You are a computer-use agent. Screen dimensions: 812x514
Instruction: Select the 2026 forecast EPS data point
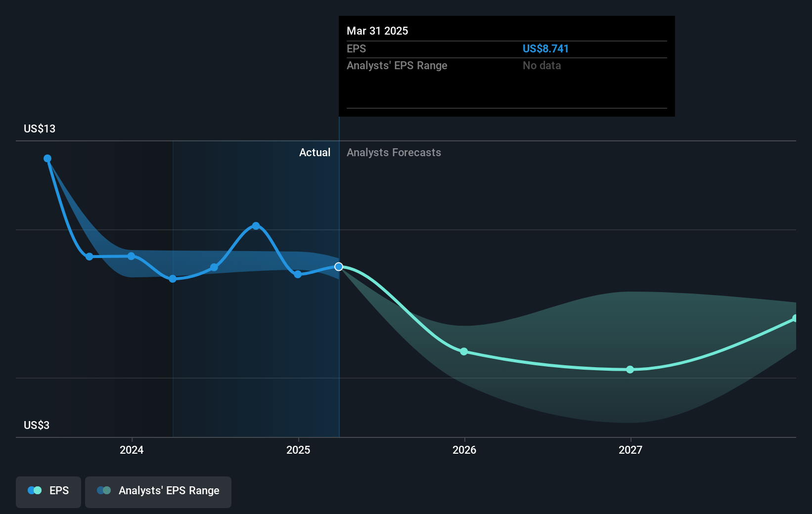[x=464, y=351]
